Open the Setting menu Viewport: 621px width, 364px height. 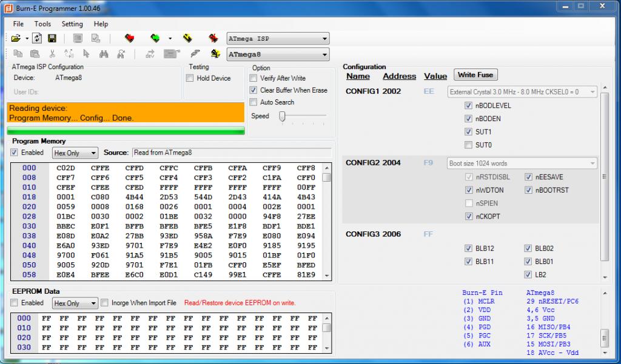tap(72, 24)
